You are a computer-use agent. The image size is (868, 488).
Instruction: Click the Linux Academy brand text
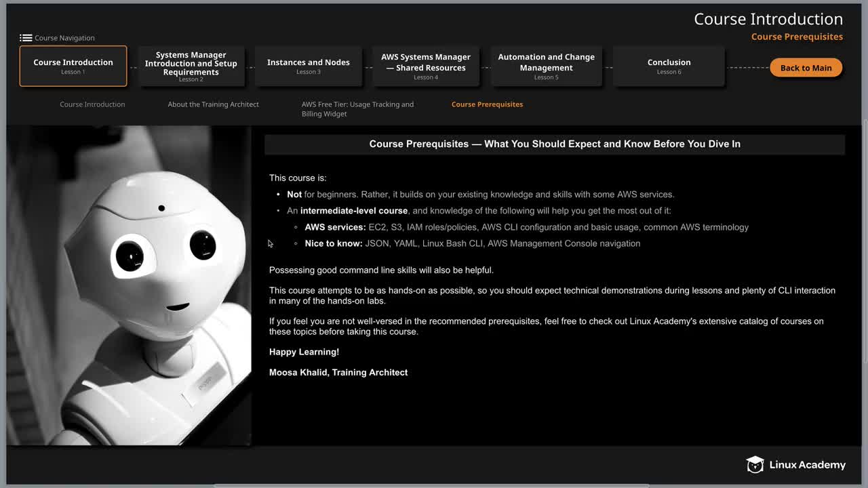807,465
